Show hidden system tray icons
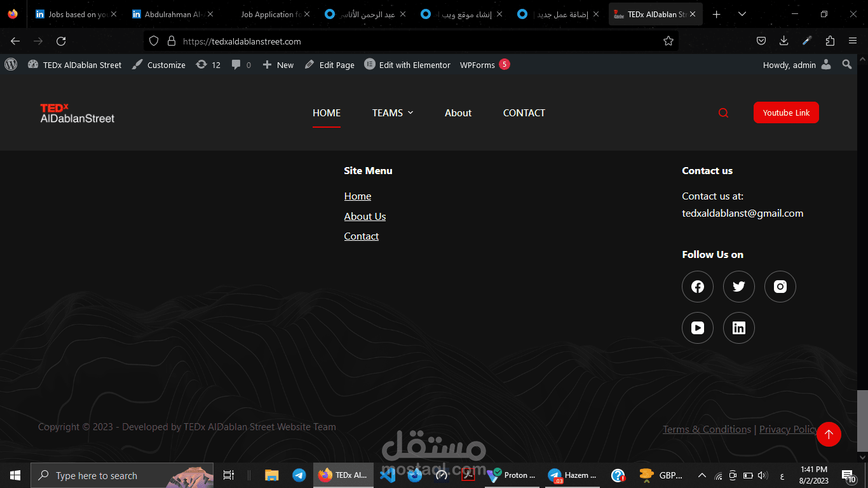868x488 pixels. click(702, 475)
